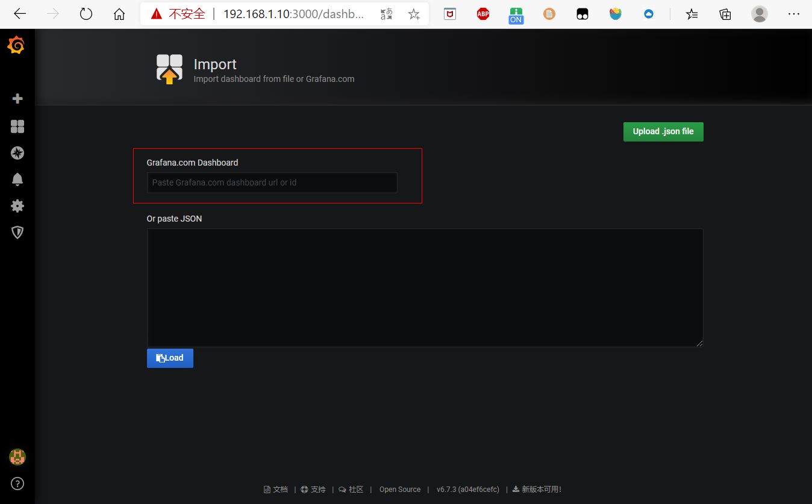
Task: Click the v6.7.3 version footer link
Action: pos(468,490)
